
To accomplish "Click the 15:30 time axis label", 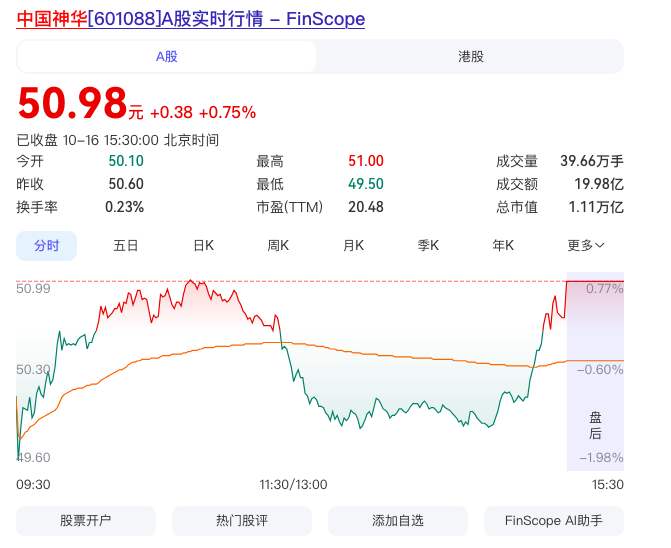I will click(x=608, y=485).
